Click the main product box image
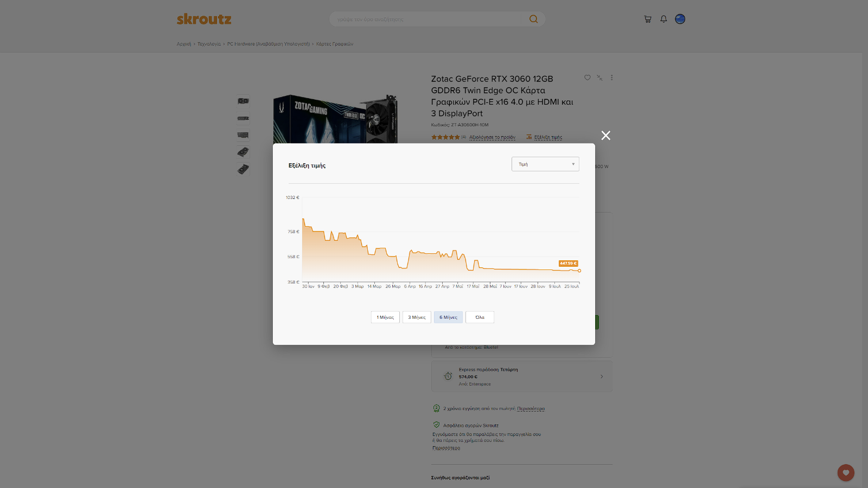This screenshot has height=488, width=868. (335, 119)
